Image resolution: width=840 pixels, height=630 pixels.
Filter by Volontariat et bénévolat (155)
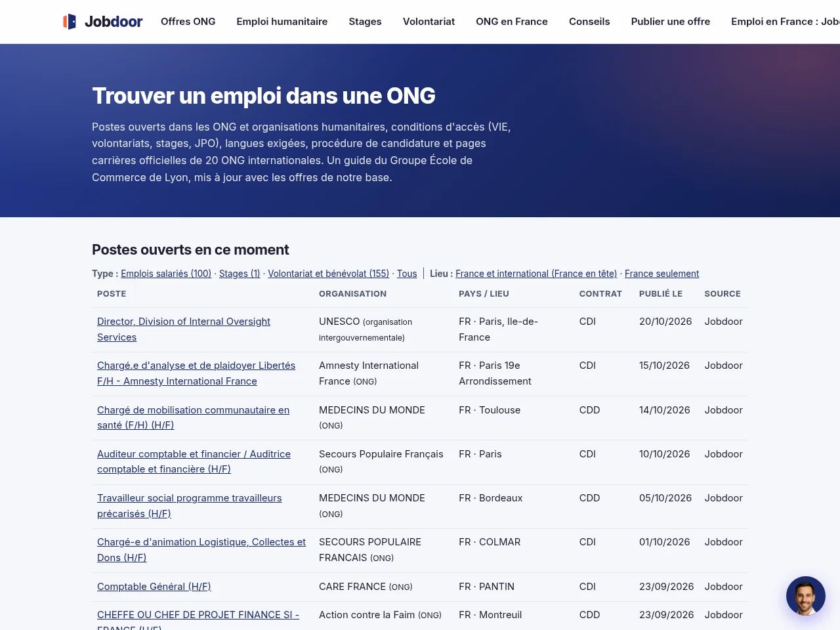coord(328,274)
